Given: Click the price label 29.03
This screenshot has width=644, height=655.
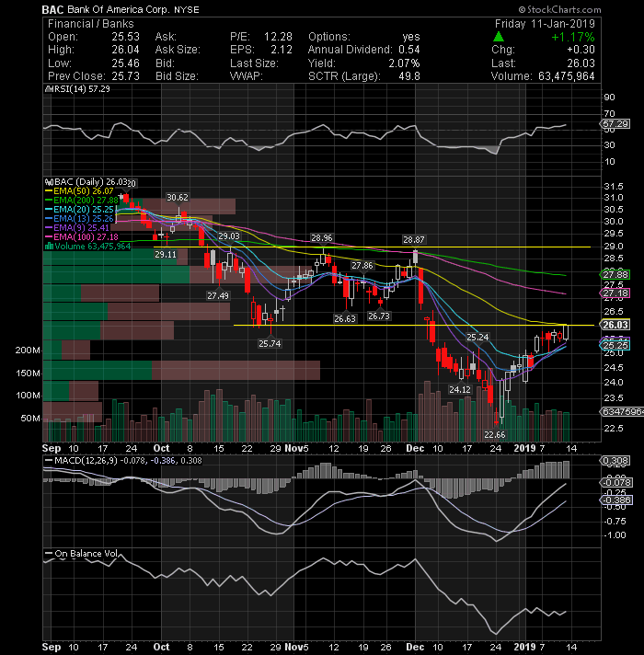Looking at the screenshot, I should (229, 236).
